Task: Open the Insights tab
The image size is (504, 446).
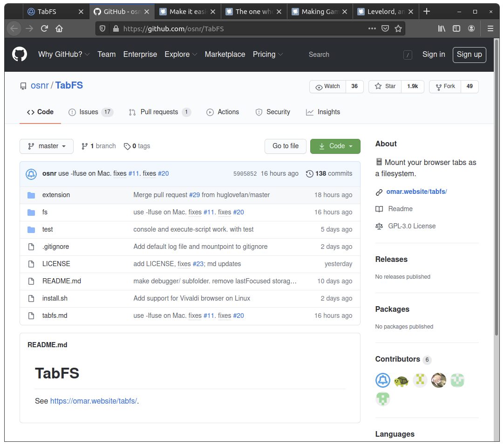Action: click(x=323, y=112)
